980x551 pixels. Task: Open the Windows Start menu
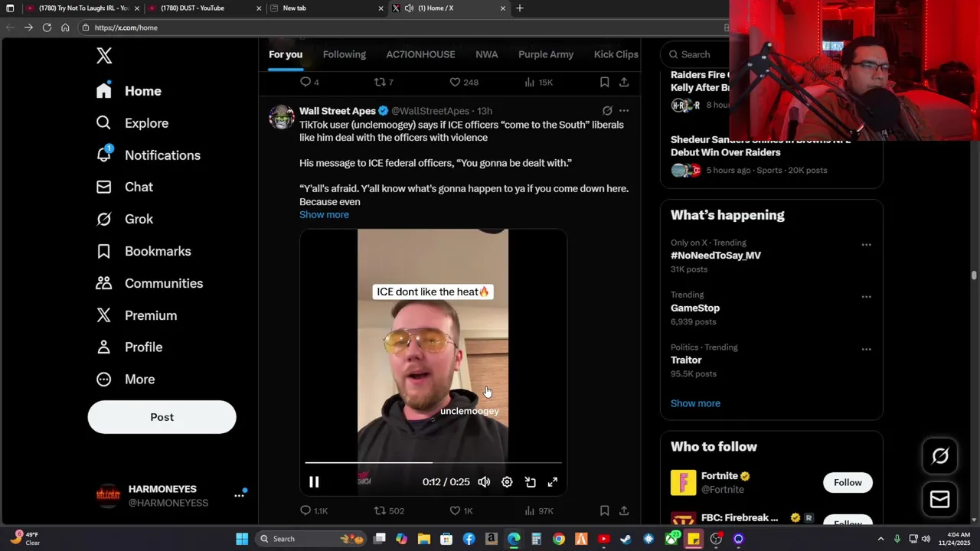click(x=242, y=539)
